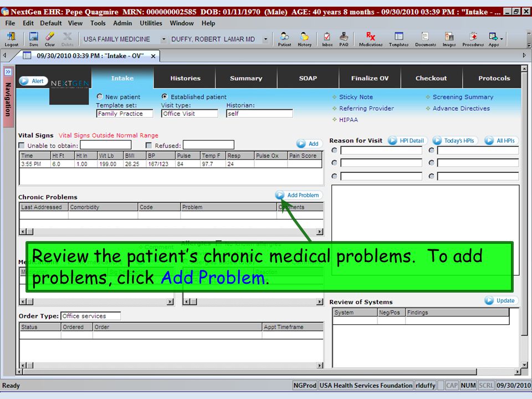This screenshot has height=399, width=532.
Task: Select second left Reason for Visit radio
Action: 335,163
